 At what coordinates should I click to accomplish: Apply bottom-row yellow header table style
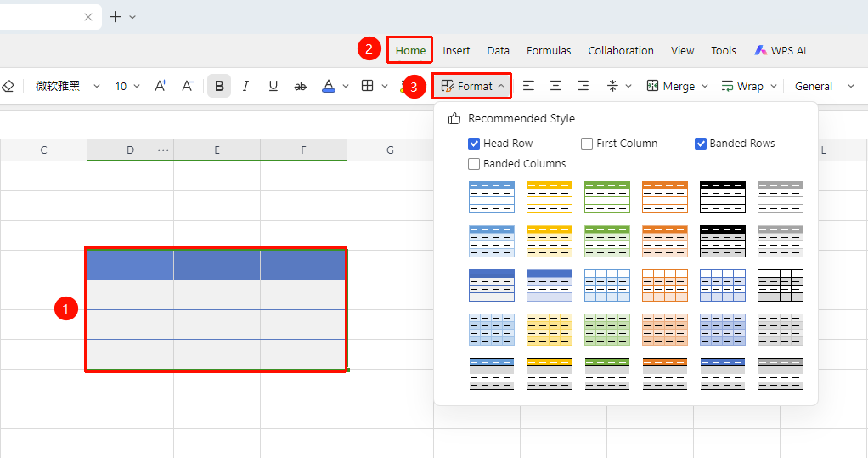click(550, 375)
